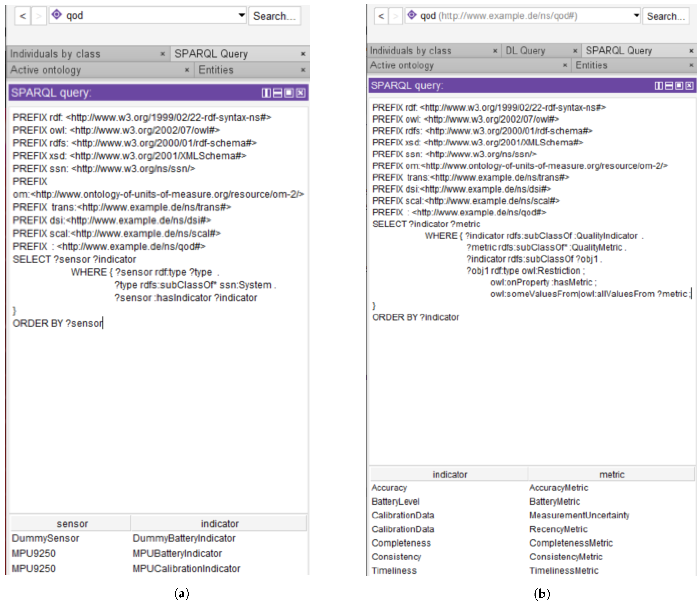The width and height of the screenshot is (700, 602).
Task: Click in the right SPARQL query text area
Action: click(x=532, y=388)
